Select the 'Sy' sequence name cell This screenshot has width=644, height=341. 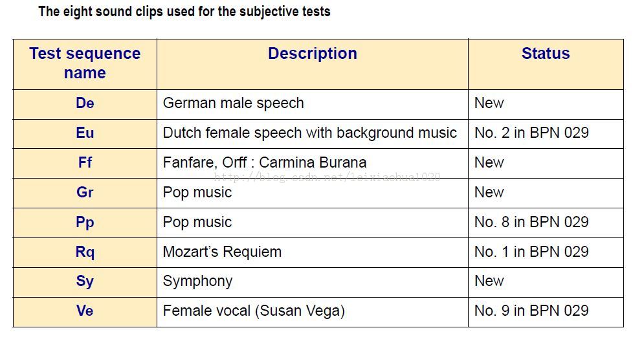[85, 281]
